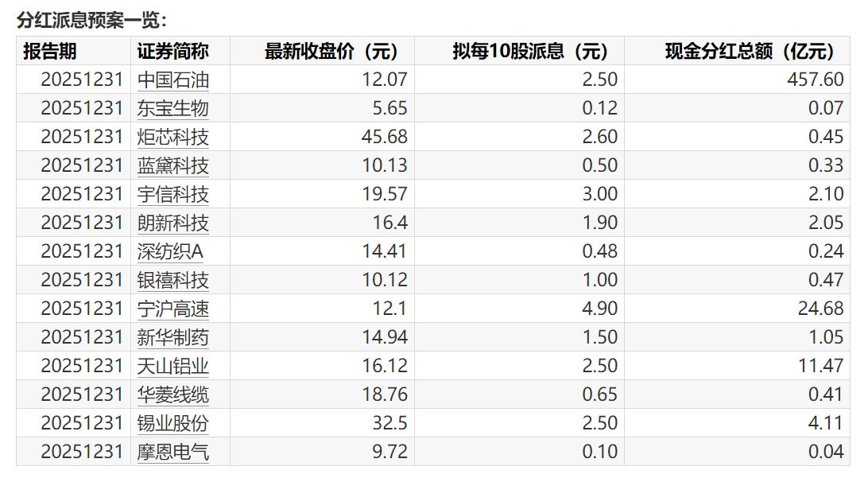The image size is (868, 478).
Task: Select the 摩恩电气 link
Action: pyautogui.click(x=172, y=452)
